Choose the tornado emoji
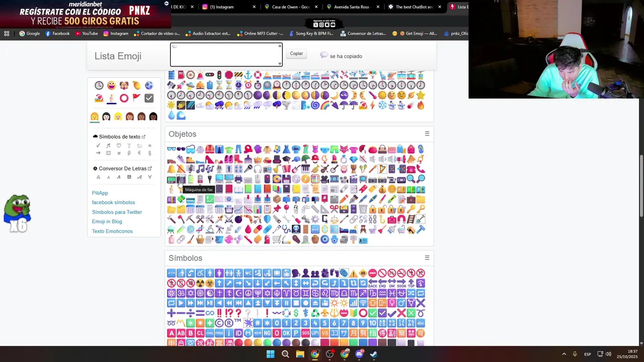Screen dimensions: 644x362 pyautogui.click(x=287, y=105)
